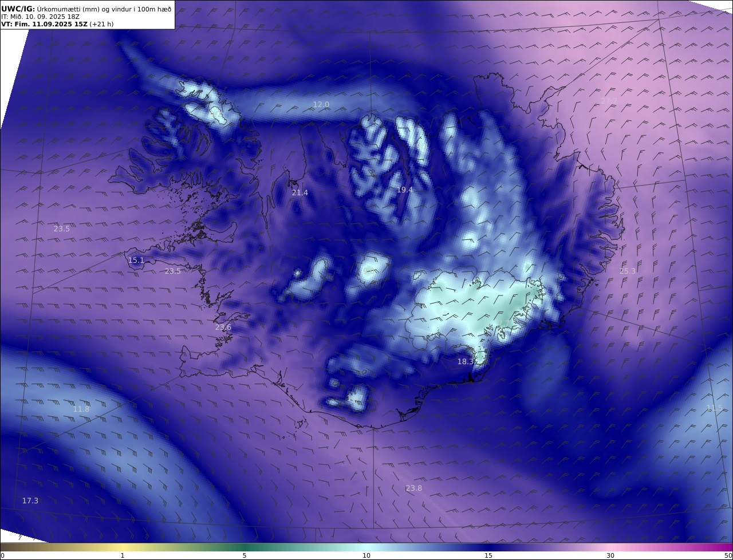Click the 12.0 value label on map

pos(321,104)
